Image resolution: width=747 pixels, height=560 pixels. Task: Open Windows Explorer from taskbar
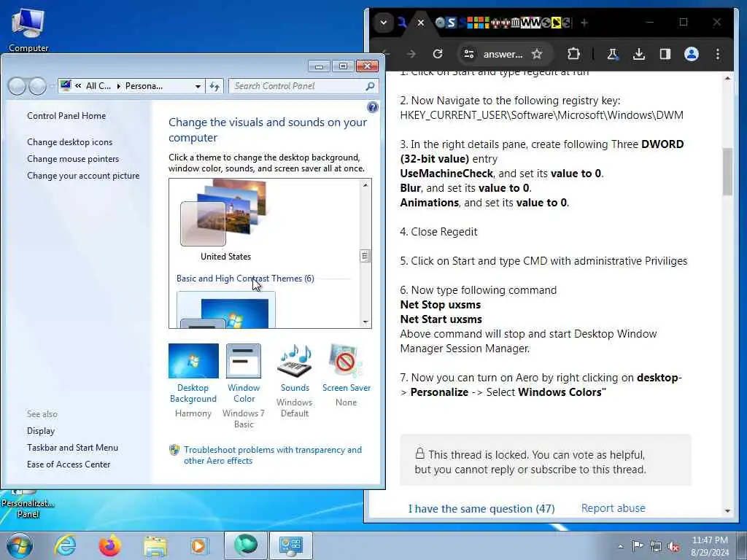pyautogui.click(x=155, y=545)
